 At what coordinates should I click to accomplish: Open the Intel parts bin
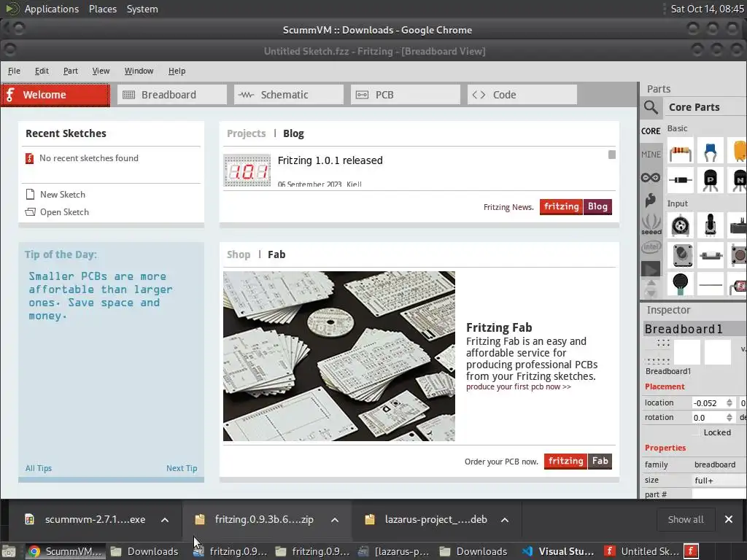pos(651,246)
